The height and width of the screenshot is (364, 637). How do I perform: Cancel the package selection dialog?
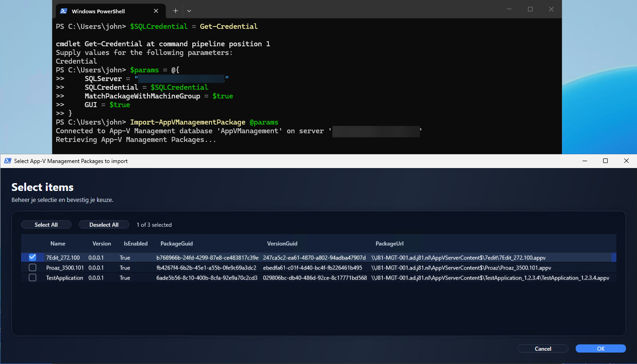(x=543, y=348)
